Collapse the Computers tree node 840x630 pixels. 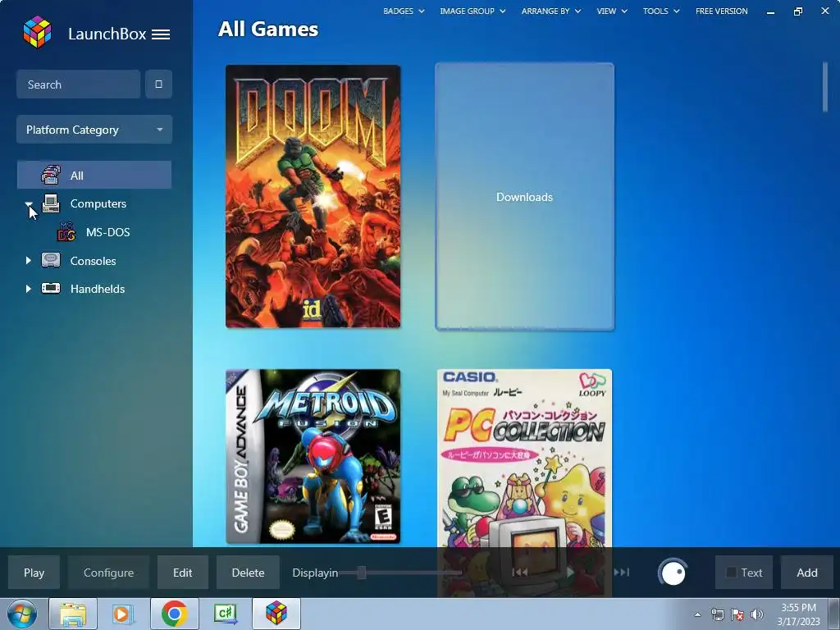tap(29, 204)
